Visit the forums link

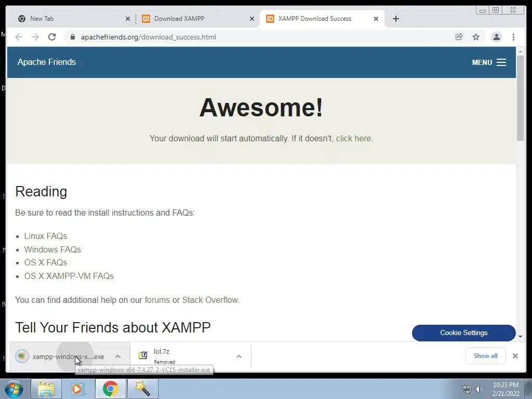point(157,300)
